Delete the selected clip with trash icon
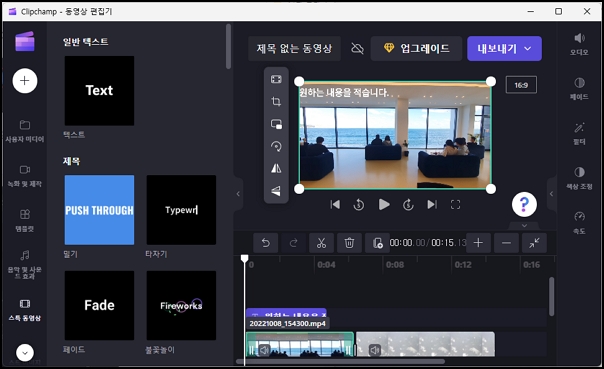This screenshot has height=369, width=604. [349, 243]
